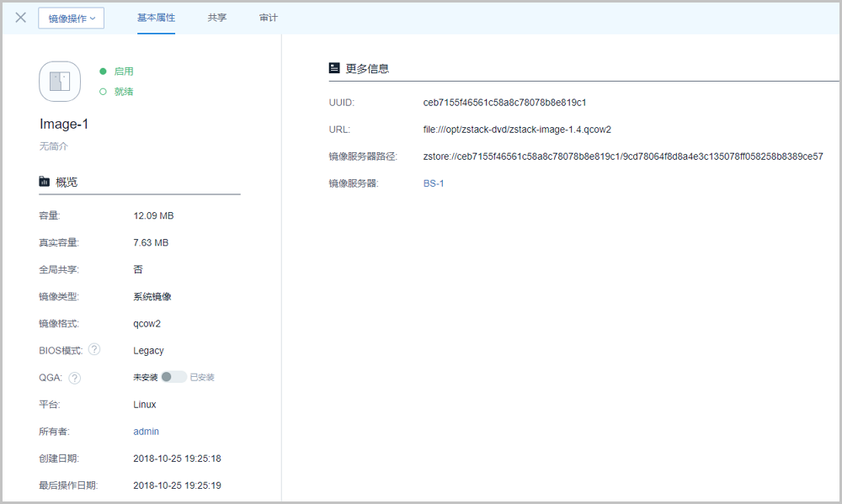Click the image thumbnail icon

[x=60, y=82]
